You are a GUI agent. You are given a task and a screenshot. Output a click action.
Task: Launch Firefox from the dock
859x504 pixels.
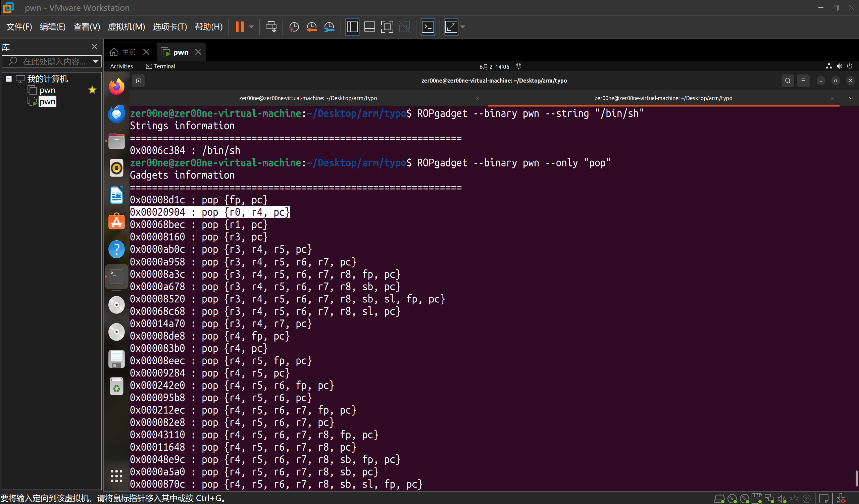[x=116, y=86]
